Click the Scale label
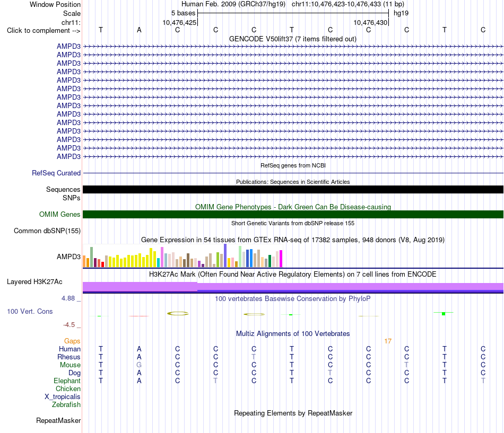 72,13
